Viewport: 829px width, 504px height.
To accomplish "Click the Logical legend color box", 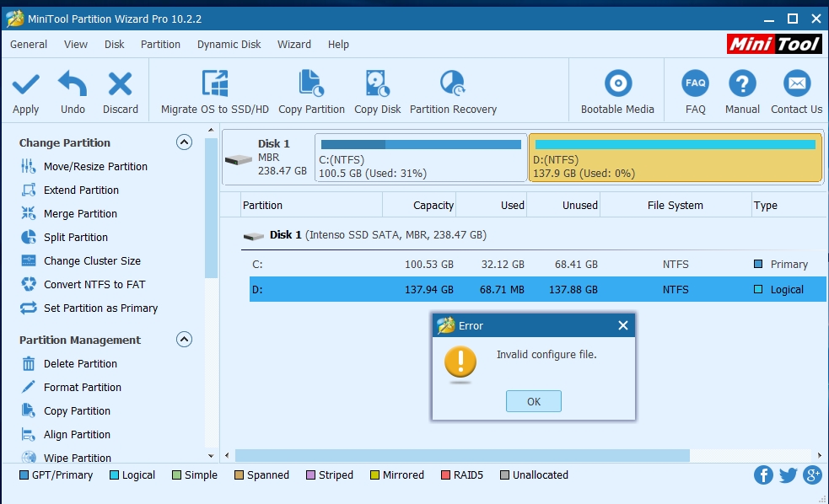I will [114, 475].
